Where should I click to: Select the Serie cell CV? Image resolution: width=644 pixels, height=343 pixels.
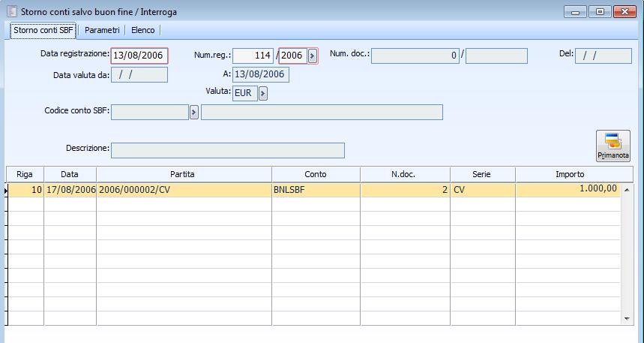(x=483, y=190)
